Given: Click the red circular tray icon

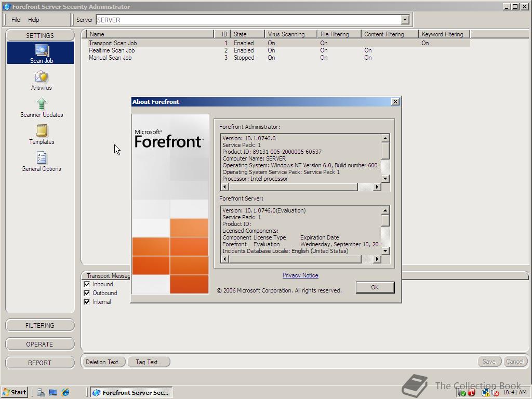Looking at the screenshot, I should coord(472,393).
